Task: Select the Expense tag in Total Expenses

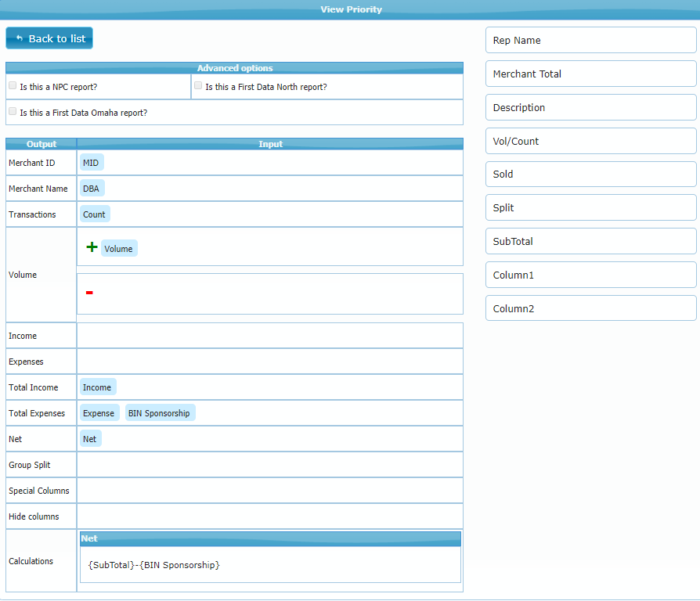Action: pos(99,413)
